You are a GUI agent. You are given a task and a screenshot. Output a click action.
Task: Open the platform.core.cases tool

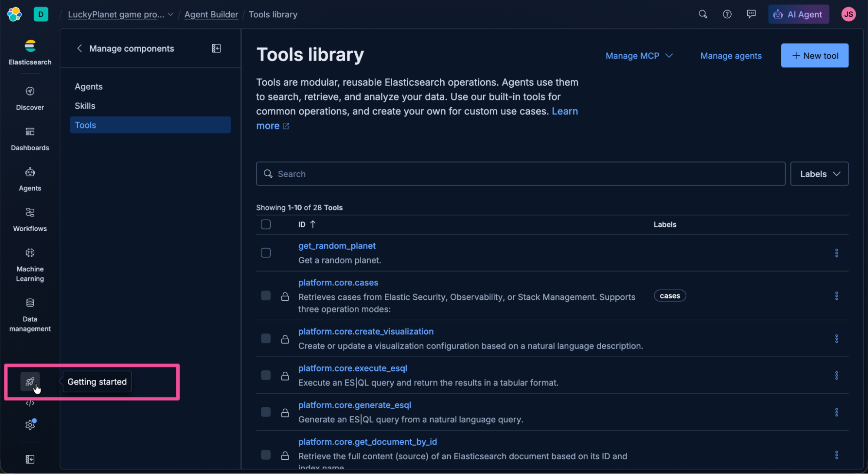(338, 283)
